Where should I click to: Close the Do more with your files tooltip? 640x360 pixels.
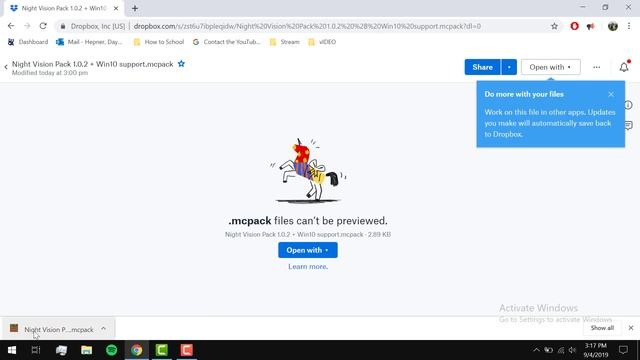(611, 94)
